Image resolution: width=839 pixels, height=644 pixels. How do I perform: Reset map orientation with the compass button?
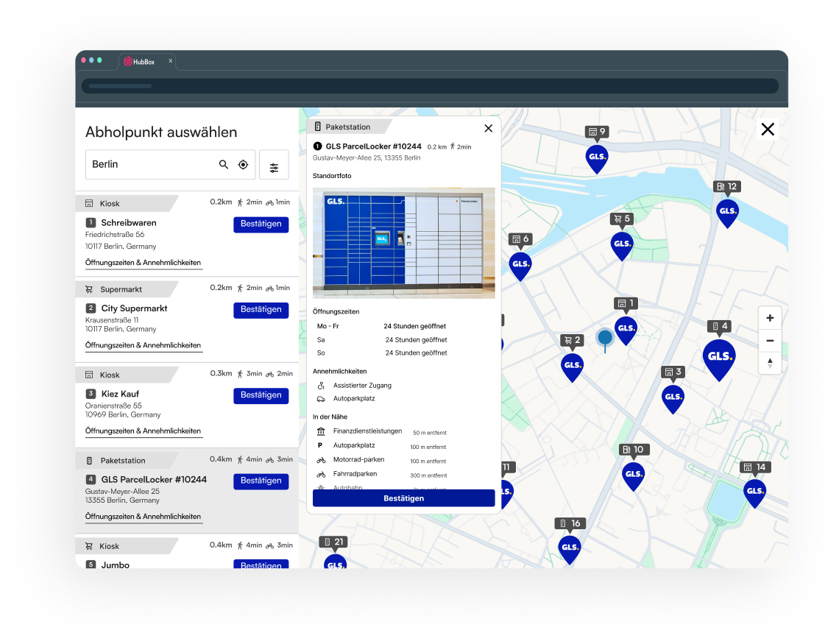770,363
